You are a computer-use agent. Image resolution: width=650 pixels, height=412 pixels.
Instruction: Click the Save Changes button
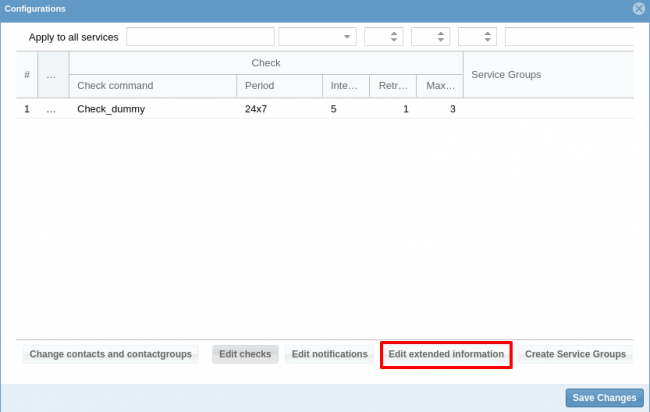click(x=604, y=397)
